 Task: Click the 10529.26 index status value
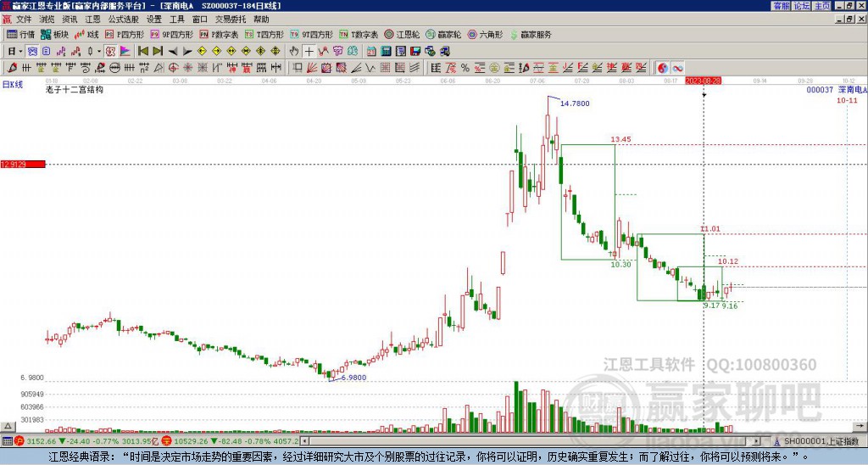point(189,441)
